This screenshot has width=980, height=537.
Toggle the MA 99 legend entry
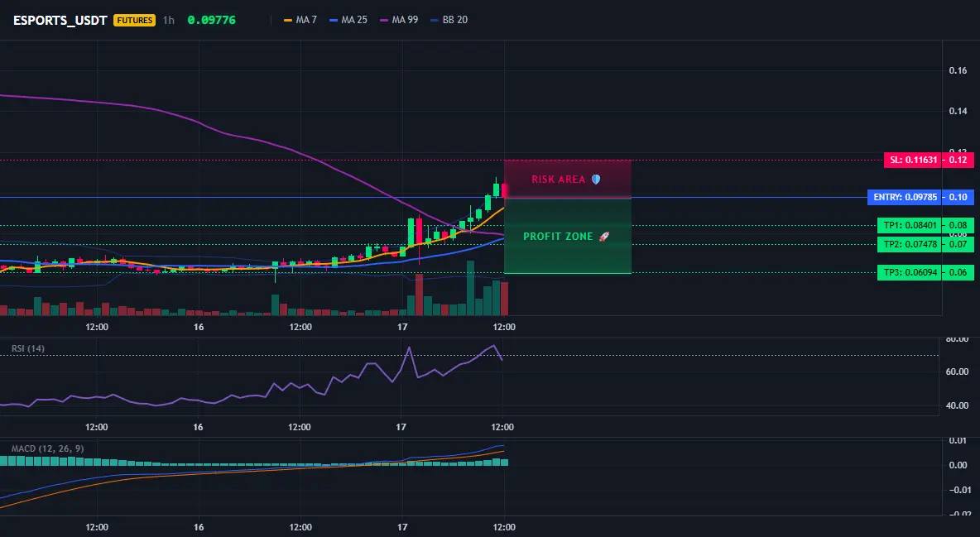399,20
